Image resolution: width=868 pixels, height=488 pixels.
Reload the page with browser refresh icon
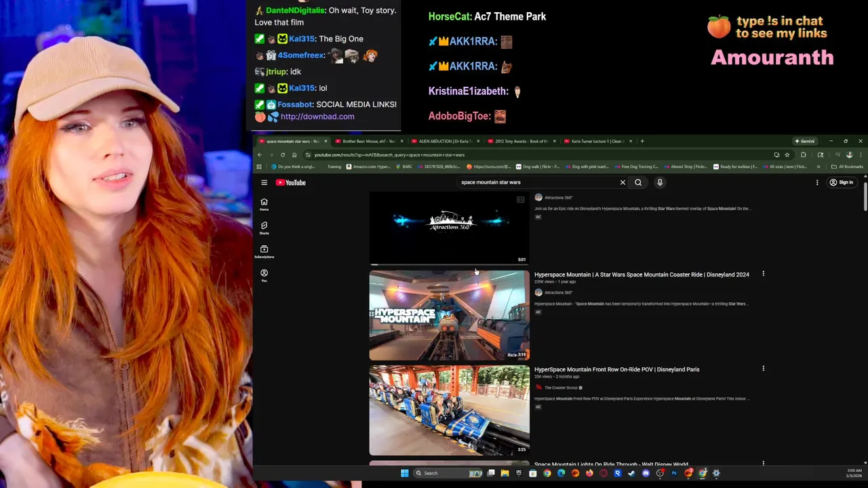point(283,155)
